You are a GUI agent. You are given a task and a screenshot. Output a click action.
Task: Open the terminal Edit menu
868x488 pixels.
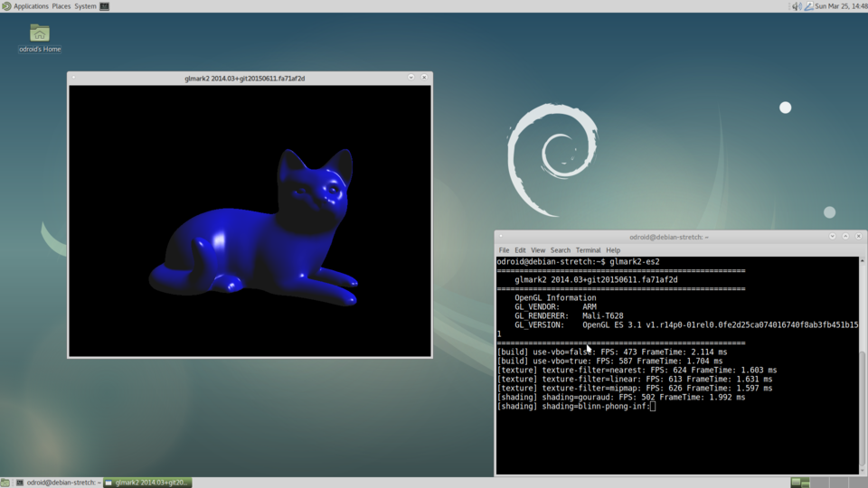[x=520, y=250]
